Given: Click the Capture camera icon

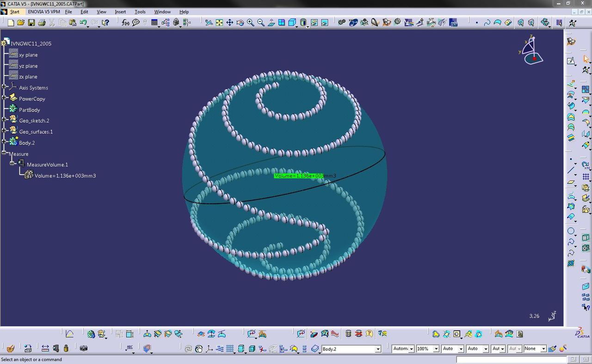Looking at the screenshot, I should click(84, 348).
